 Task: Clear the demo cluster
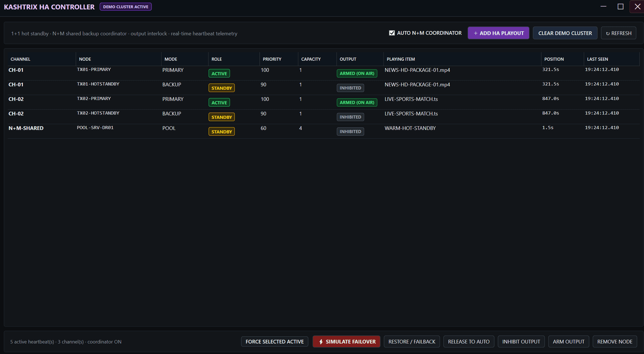coord(565,33)
